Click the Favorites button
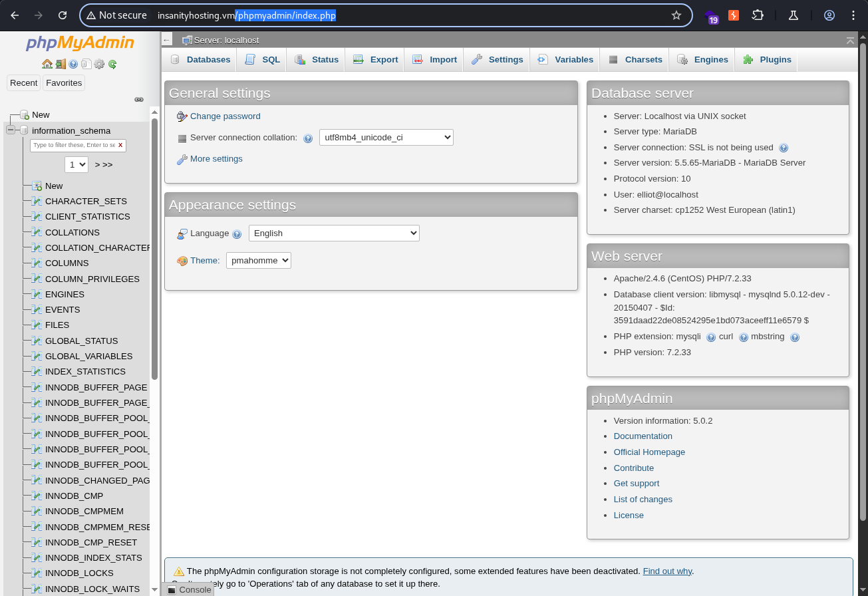868x596 pixels. (x=64, y=82)
